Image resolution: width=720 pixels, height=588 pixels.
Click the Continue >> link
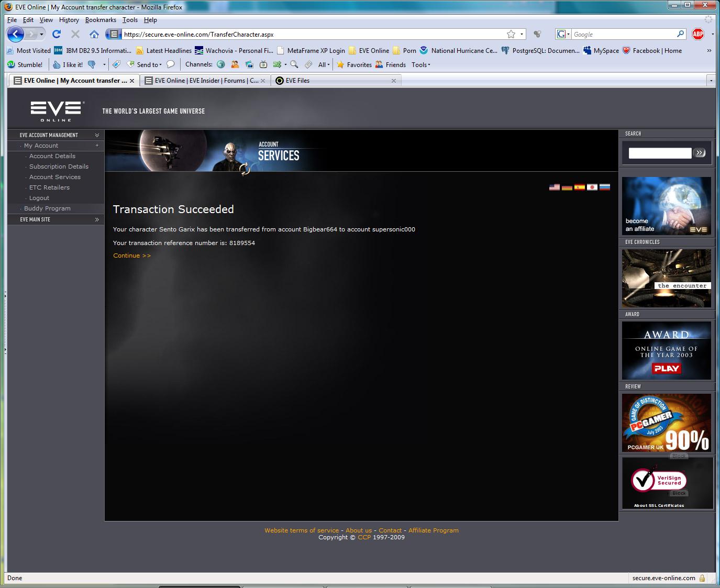132,256
